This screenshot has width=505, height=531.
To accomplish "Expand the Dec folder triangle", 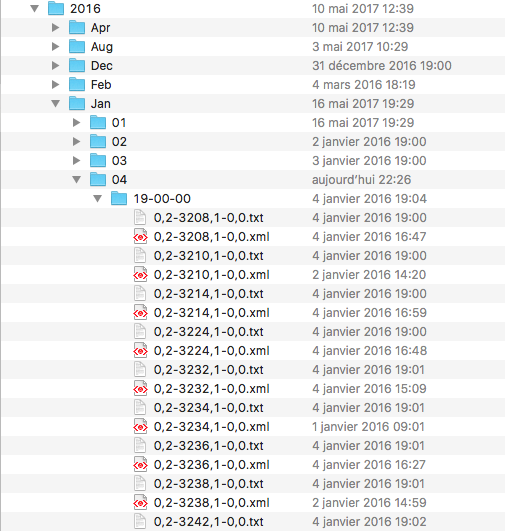I will click(x=56, y=65).
